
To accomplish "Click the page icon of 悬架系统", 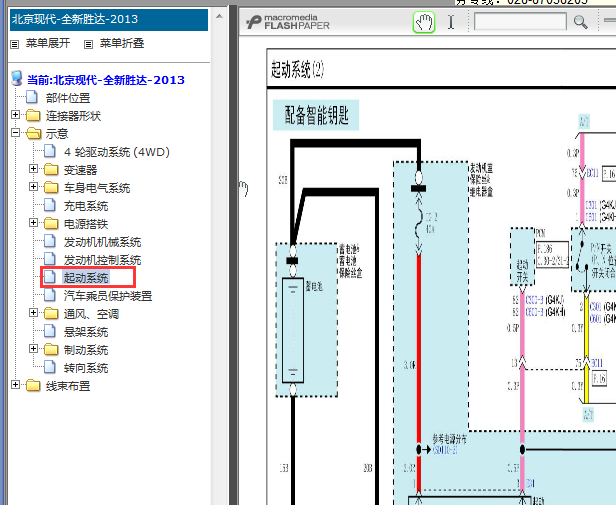I will coord(50,331).
